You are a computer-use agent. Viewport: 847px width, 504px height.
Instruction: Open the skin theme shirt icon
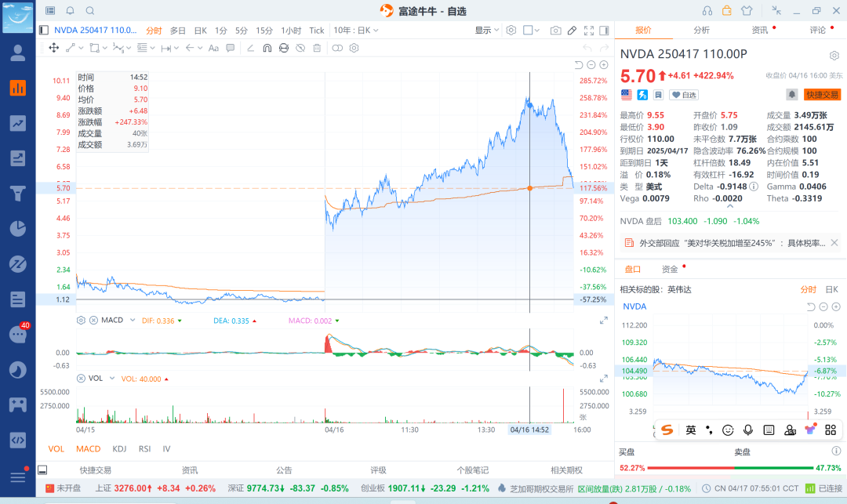747,11
